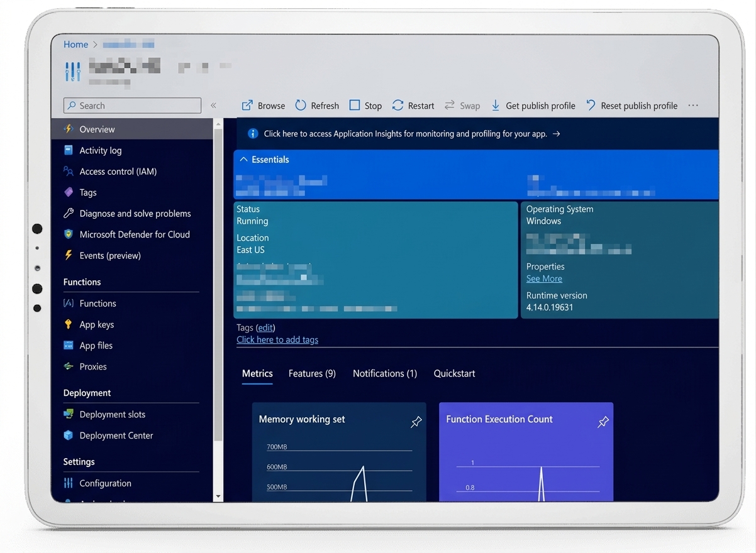756x553 pixels.
Task: Click the App keys key icon
Action: click(x=69, y=324)
